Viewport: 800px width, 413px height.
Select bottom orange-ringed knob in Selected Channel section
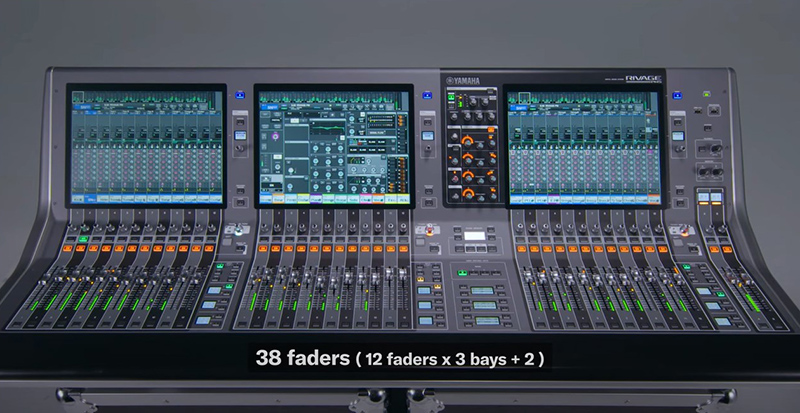pyautogui.click(x=468, y=193)
